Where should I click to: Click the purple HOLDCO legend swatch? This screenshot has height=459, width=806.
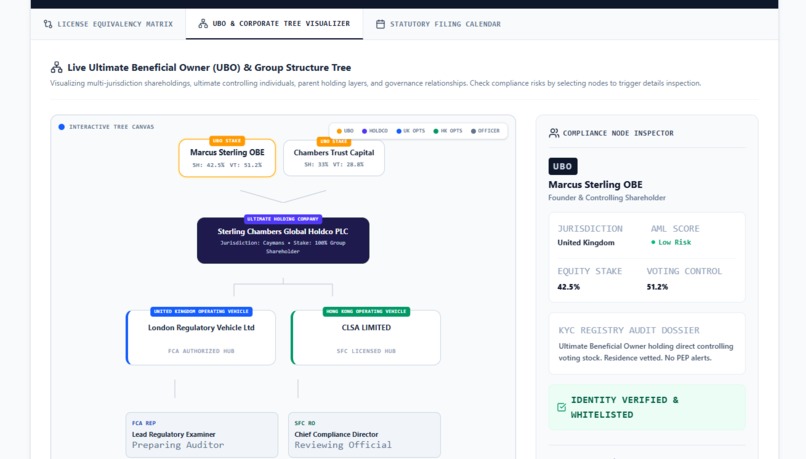364,131
